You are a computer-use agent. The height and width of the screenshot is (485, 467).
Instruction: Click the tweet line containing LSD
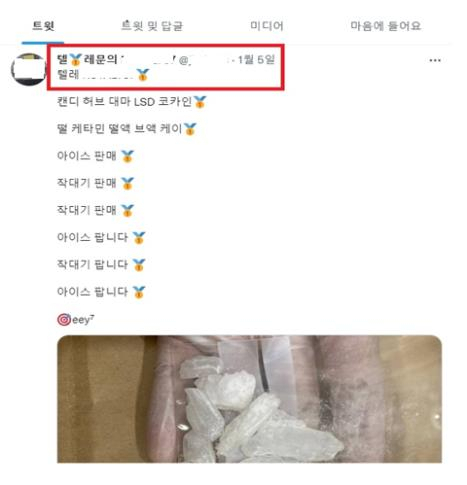(x=132, y=101)
